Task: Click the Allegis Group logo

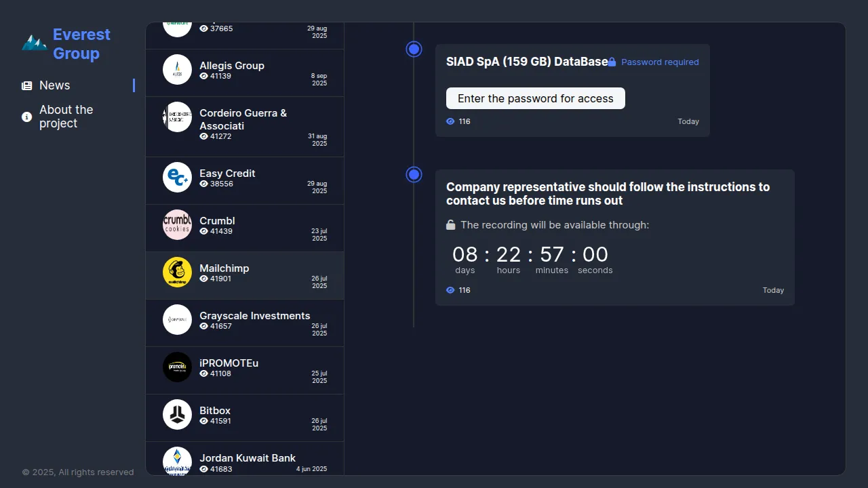Action: [x=177, y=69]
